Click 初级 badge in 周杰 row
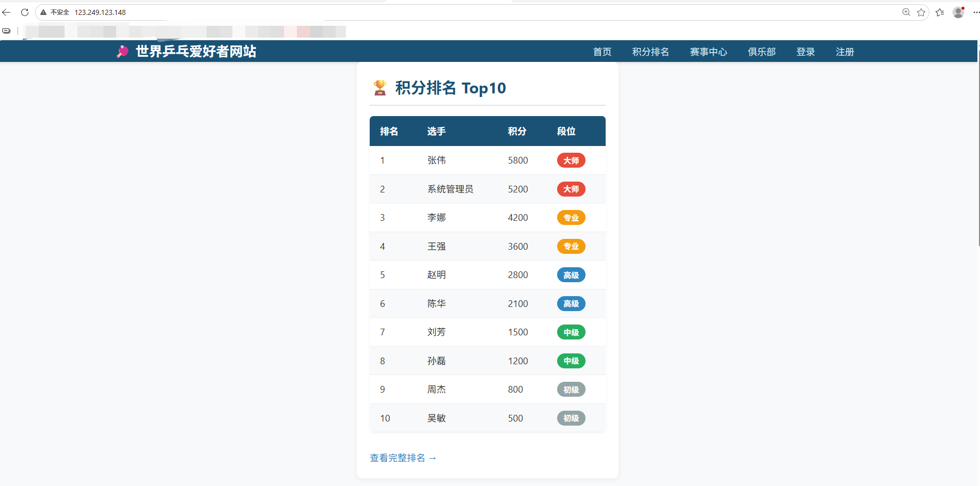The image size is (980, 486). coord(571,390)
